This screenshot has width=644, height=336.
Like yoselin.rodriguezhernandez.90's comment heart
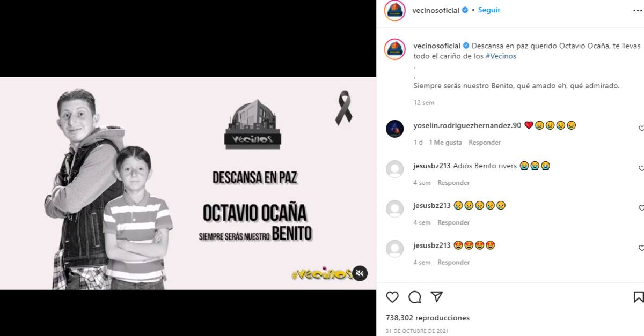(641, 129)
